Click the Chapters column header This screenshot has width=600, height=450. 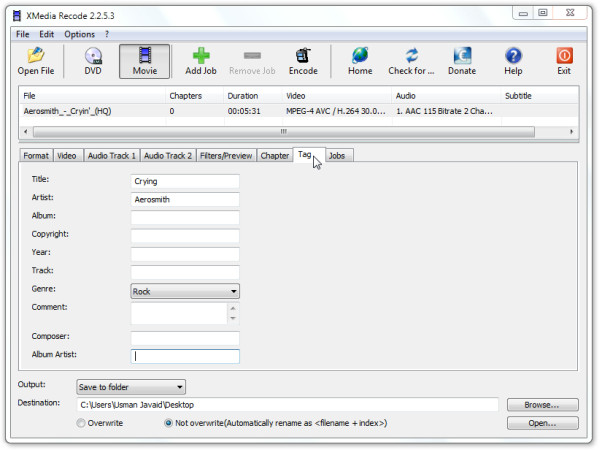tap(195, 96)
